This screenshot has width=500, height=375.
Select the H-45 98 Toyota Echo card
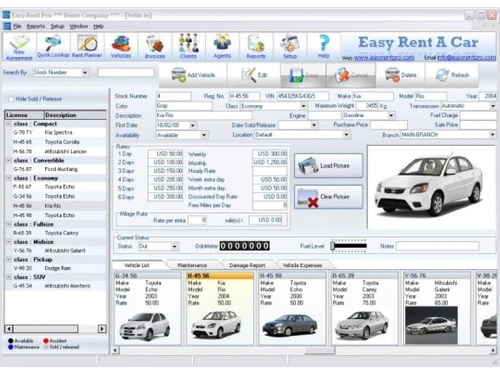point(292,308)
